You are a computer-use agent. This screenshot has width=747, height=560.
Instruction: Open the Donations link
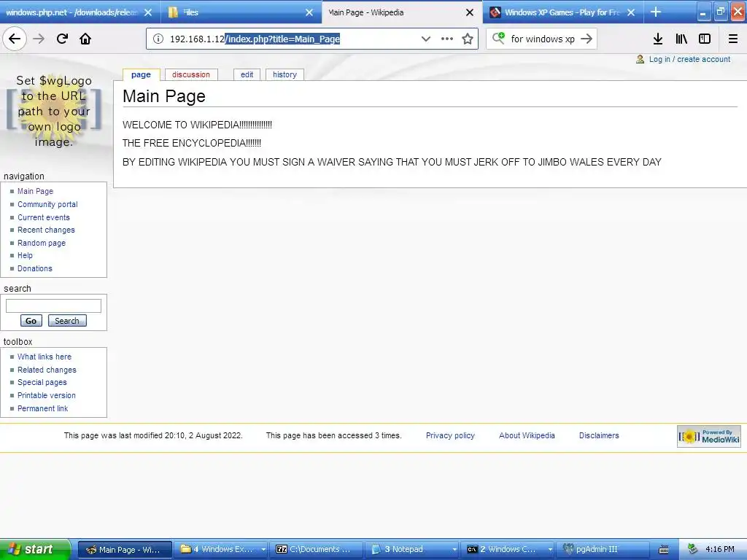tap(35, 268)
